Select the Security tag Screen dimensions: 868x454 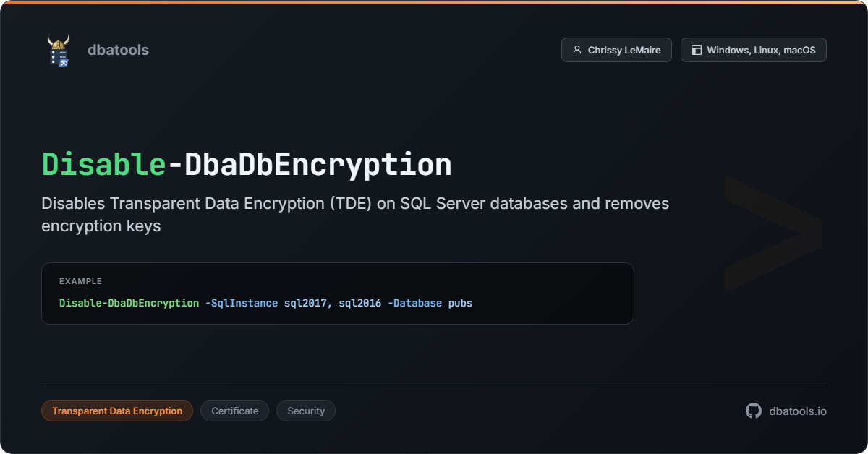coord(306,411)
